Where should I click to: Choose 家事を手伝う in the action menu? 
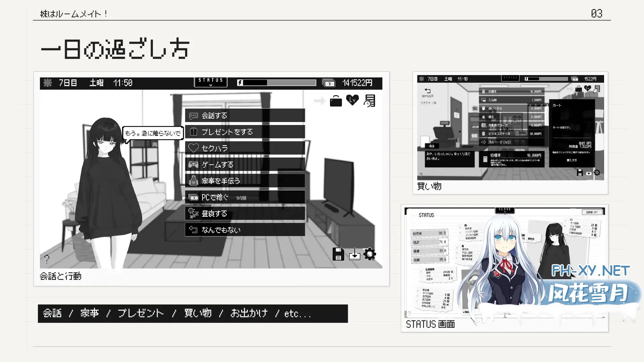tap(245, 181)
